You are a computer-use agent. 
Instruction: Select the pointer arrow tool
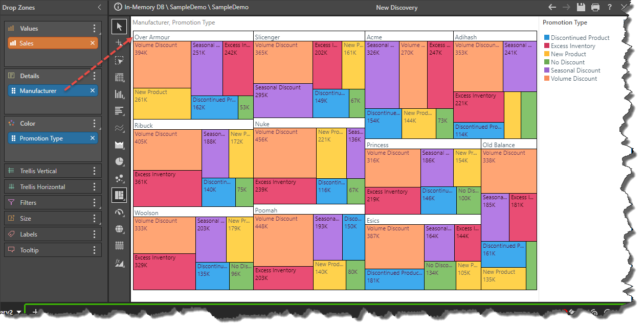pos(119,27)
